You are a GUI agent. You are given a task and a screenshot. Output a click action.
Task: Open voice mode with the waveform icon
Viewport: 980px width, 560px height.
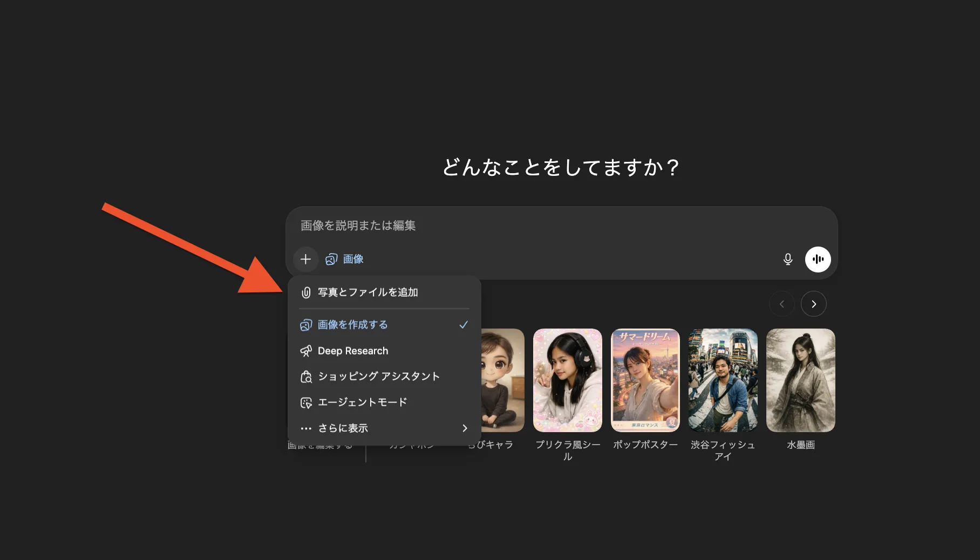click(818, 259)
